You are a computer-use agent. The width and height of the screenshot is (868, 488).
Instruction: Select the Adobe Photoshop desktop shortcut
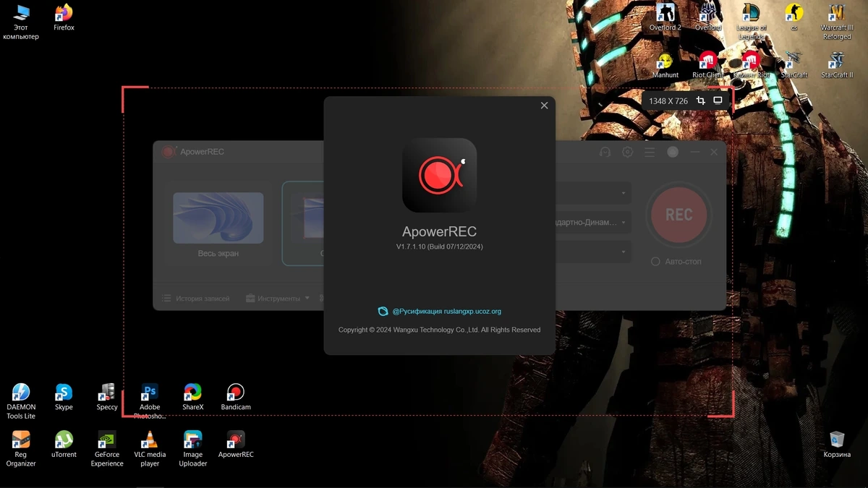click(150, 401)
